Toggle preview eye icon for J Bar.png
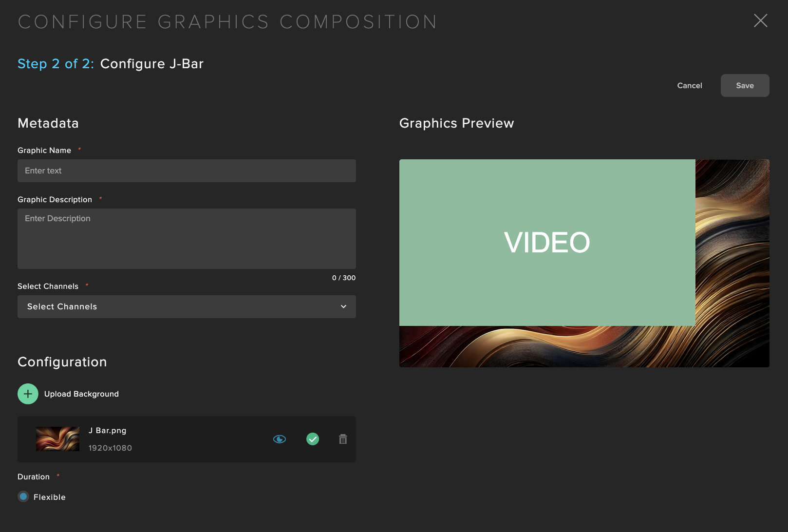The height and width of the screenshot is (532, 788). [x=280, y=439]
